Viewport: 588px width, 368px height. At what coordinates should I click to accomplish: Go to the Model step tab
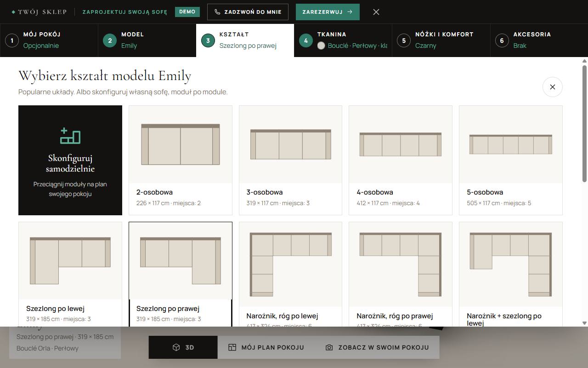click(147, 40)
